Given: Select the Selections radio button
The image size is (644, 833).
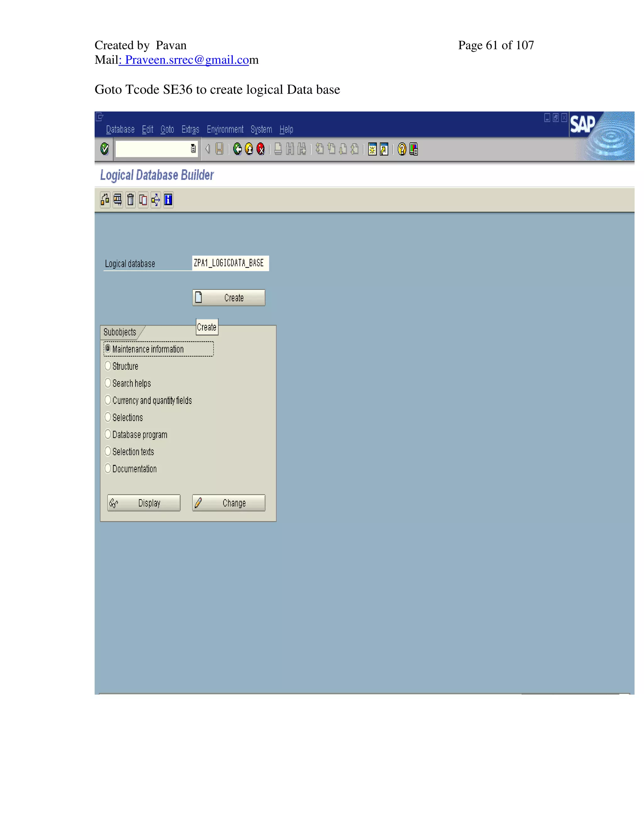Looking at the screenshot, I should (108, 417).
